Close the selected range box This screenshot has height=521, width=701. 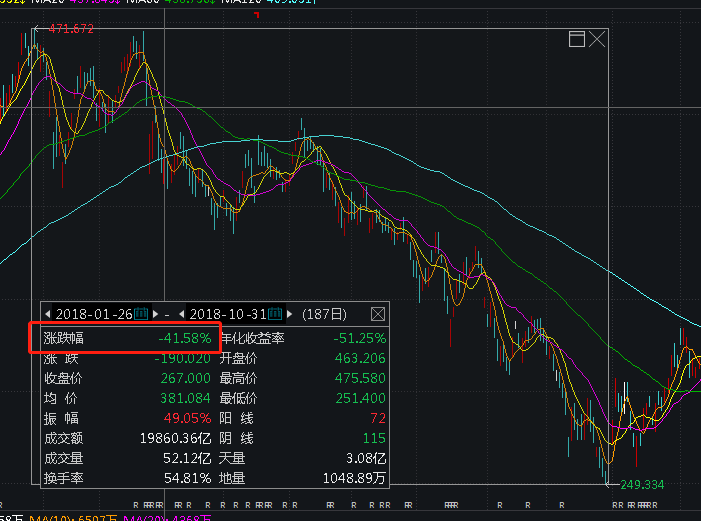(x=597, y=39)
